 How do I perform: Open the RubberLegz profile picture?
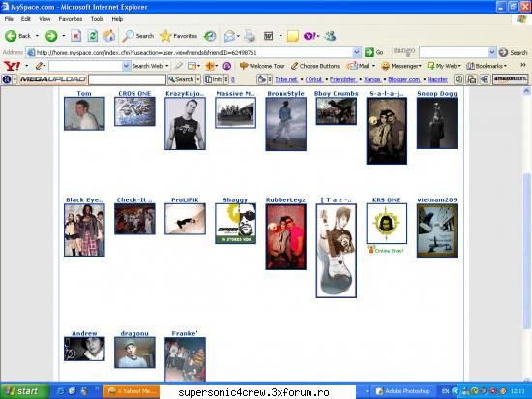[x=285, y=236]
